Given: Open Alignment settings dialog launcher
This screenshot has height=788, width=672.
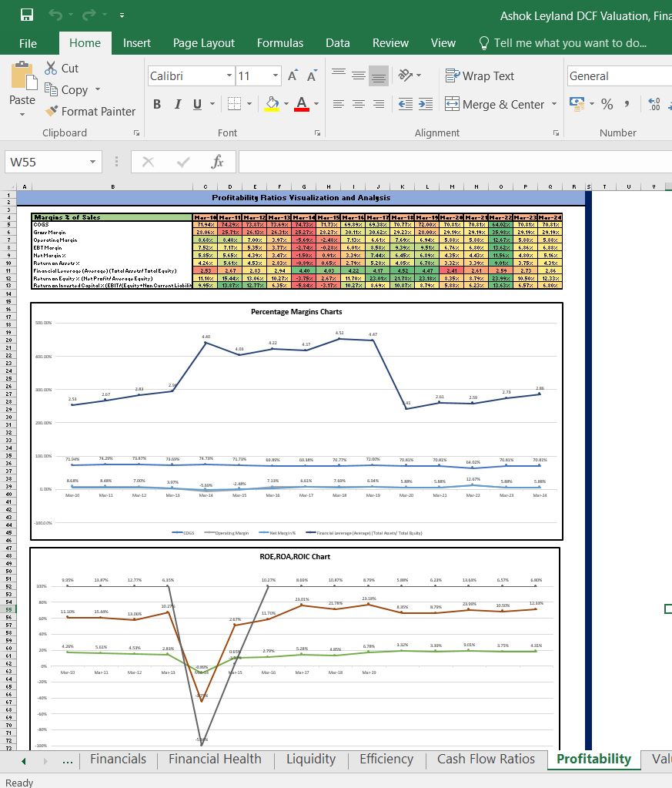Looking at the screenshot, I should tap(556, 133).
